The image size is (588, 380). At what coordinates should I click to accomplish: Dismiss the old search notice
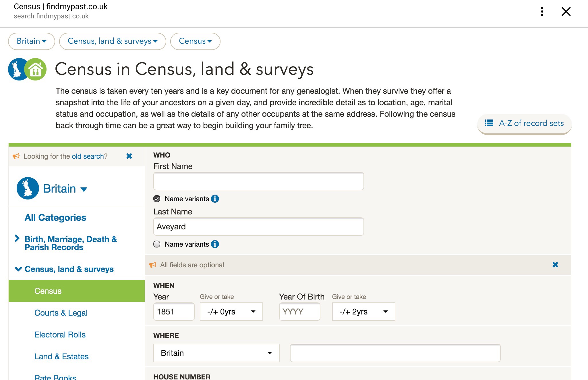tap(129, 156)
